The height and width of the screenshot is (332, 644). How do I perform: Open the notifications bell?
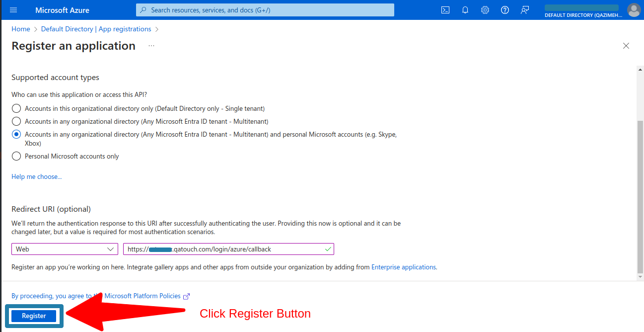click(465, 10)
